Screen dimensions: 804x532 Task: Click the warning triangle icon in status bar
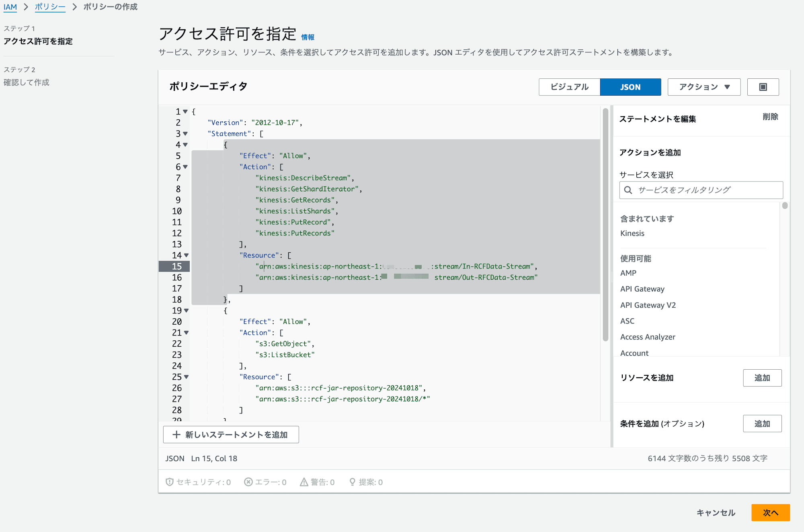point(304,482)
